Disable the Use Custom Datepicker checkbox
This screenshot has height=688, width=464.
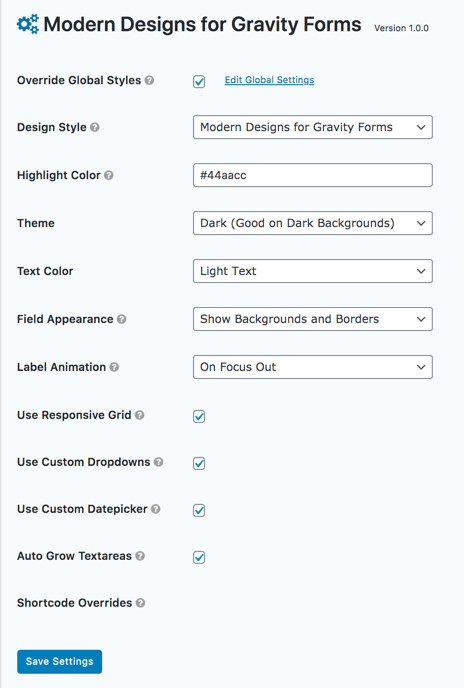199,510
